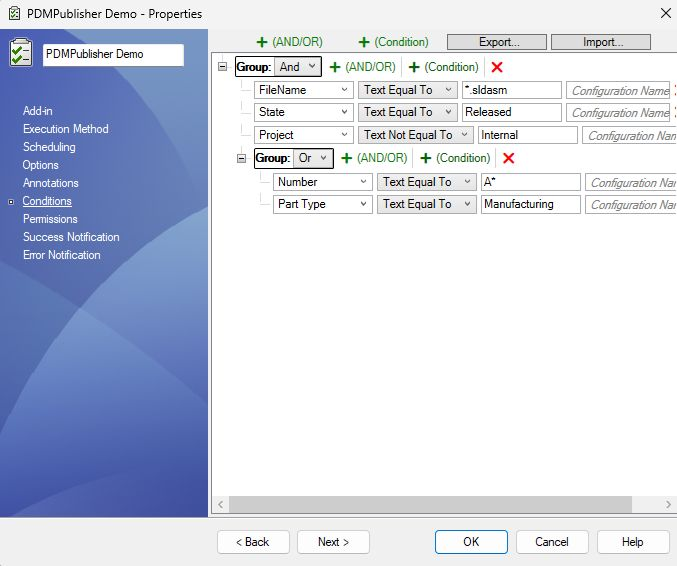The height and width of the screenshot is (566, 677).
Task: Close the Properties dialog window
Action: (x=665, y=13)
